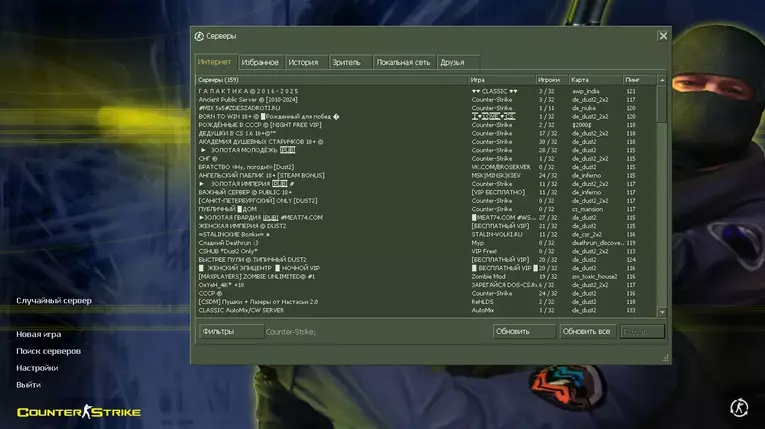Select АНГЕЛЬСКИЙ ПАБЛИК 18+ [STEAM BONUS] server
This screenshot has height=429, width=765.
pyautogui.click(x=426, y=175)
